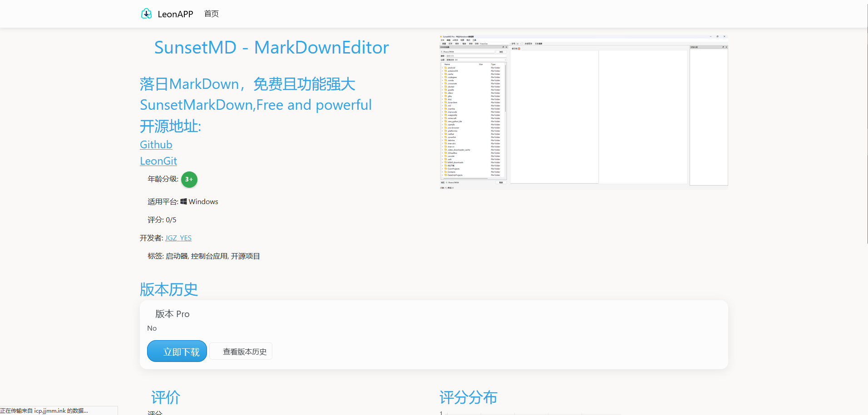
Task: Select 新建 in the SunsetMD toolbar
Action: click(x=444, y=44)
